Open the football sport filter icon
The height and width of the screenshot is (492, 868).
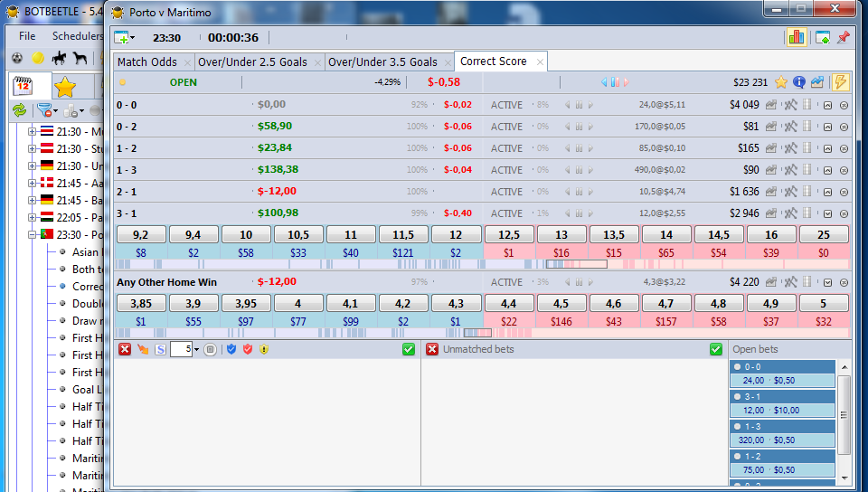coord(17,58)
